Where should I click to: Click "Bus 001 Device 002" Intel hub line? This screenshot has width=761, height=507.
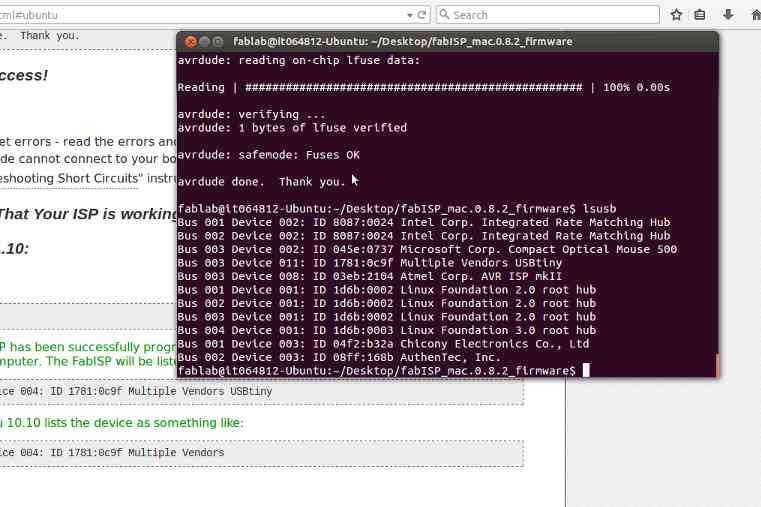pyautogui.click(x=424, y=222)
